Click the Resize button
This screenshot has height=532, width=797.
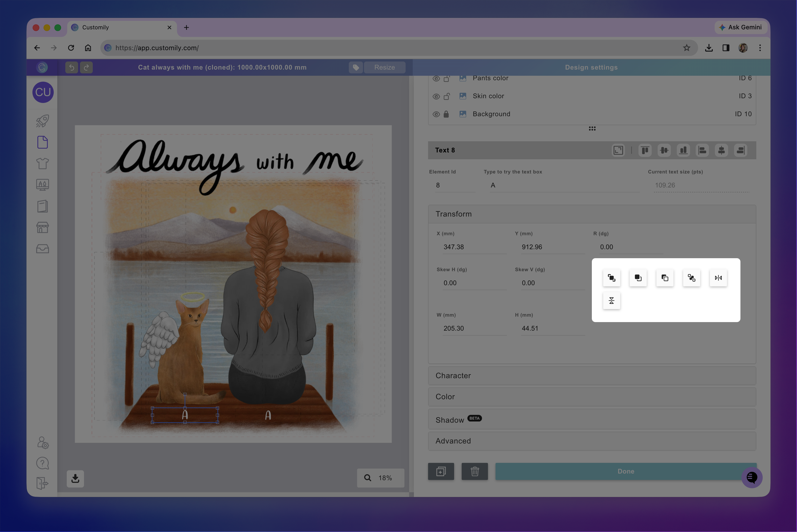tap(384, 67)
